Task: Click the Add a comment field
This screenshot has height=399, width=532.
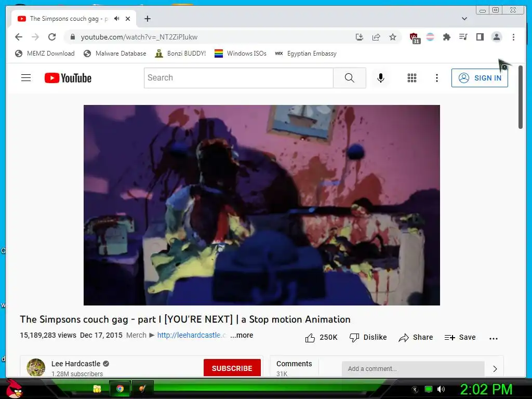Action: tap(413, 369)
